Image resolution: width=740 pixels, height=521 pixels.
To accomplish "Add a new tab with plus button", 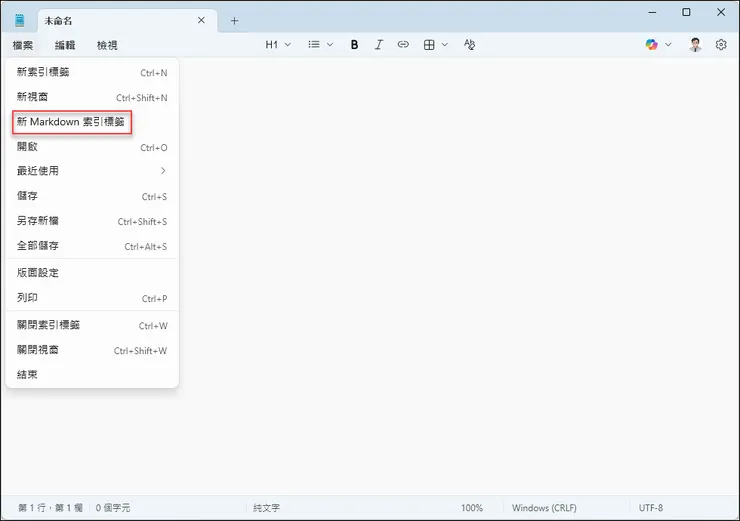I will pos(235,21).
